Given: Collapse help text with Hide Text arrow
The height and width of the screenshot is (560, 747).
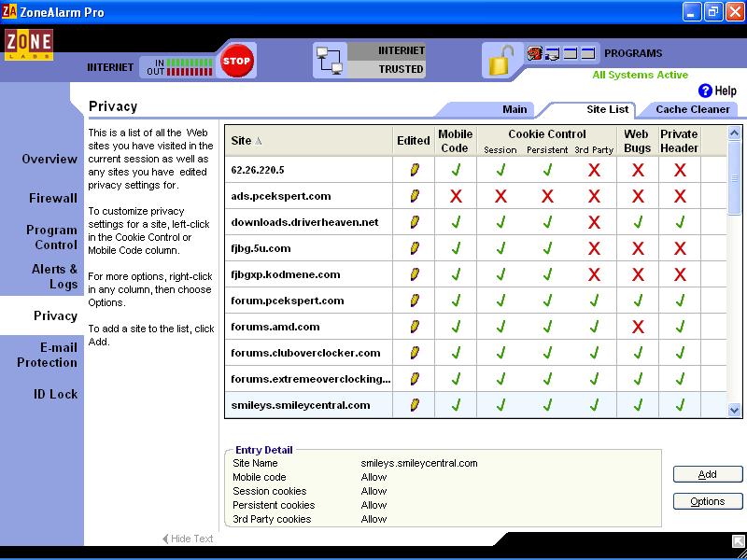Looking at the screenshot, I should [188, 539].
